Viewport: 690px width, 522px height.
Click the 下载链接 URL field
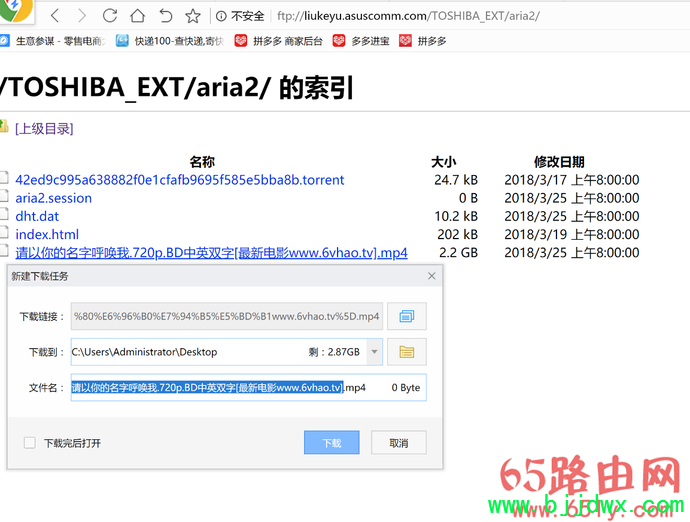(227, 316)
